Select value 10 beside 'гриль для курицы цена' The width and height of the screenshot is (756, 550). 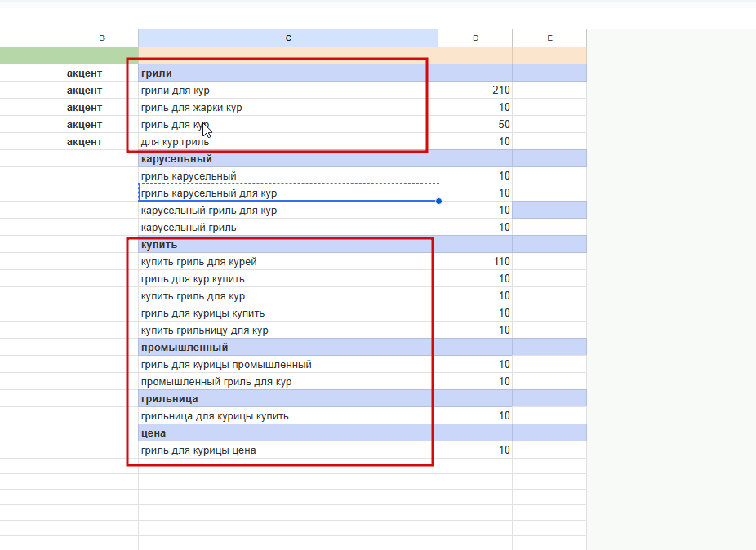coord(475,450)
